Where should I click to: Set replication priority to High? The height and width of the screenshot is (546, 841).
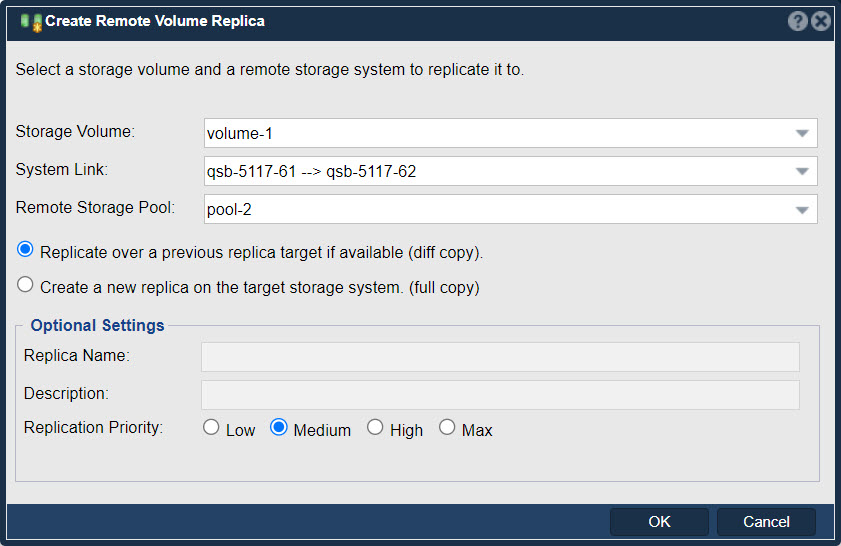click(375, 427)
